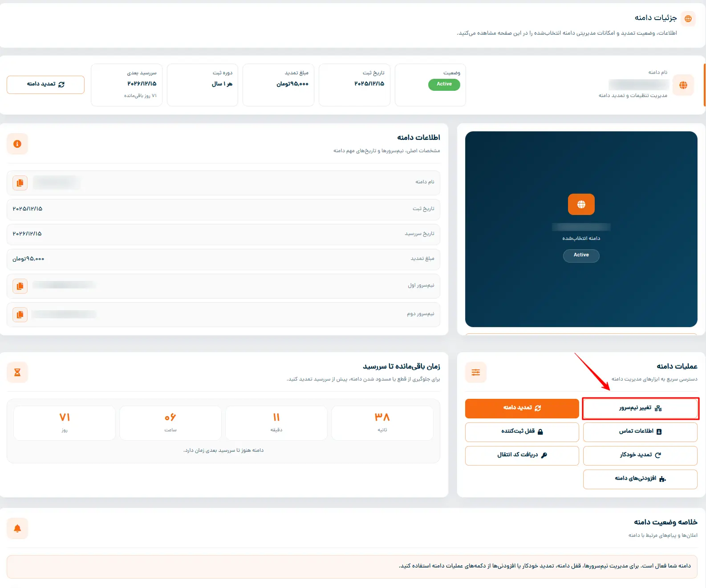
Task: Select the 'قفل ثبت‌کننده' registrar lock button
Action: tap(522, 432)
